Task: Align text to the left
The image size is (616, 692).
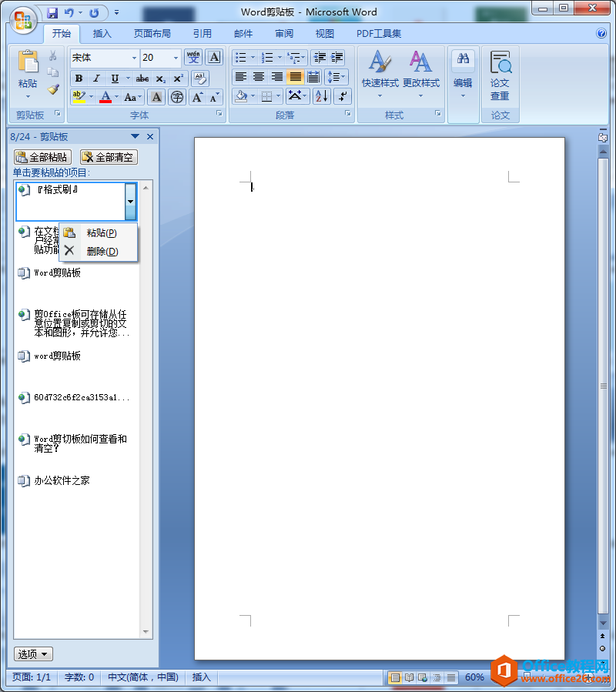Action: pos(241,77)
